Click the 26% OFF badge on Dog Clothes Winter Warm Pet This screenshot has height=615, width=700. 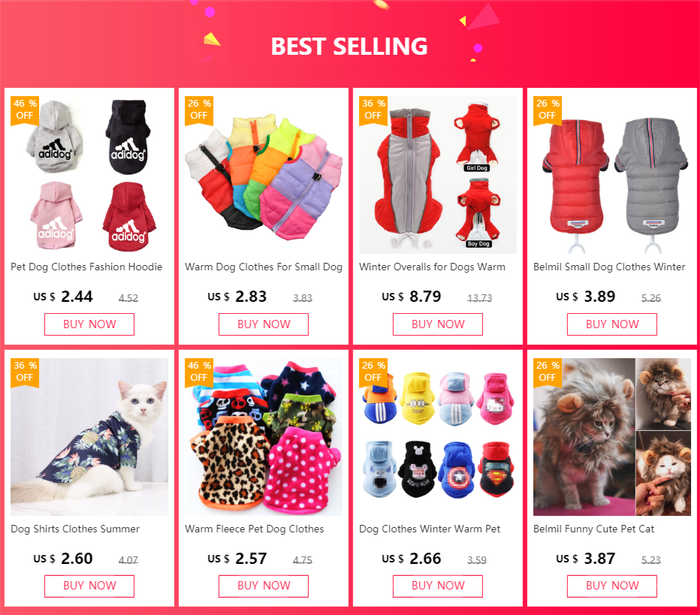[x=373, y=372]
